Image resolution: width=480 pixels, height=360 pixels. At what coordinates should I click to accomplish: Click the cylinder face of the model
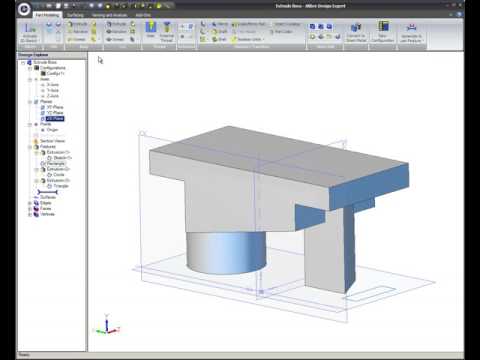pos(226,253)
